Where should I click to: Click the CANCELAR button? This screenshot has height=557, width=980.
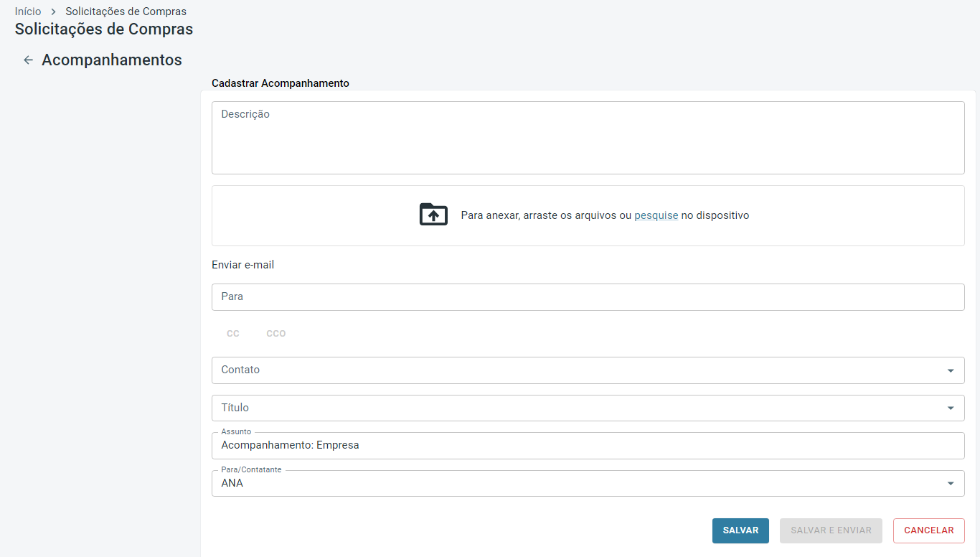[x=928, y=530]
